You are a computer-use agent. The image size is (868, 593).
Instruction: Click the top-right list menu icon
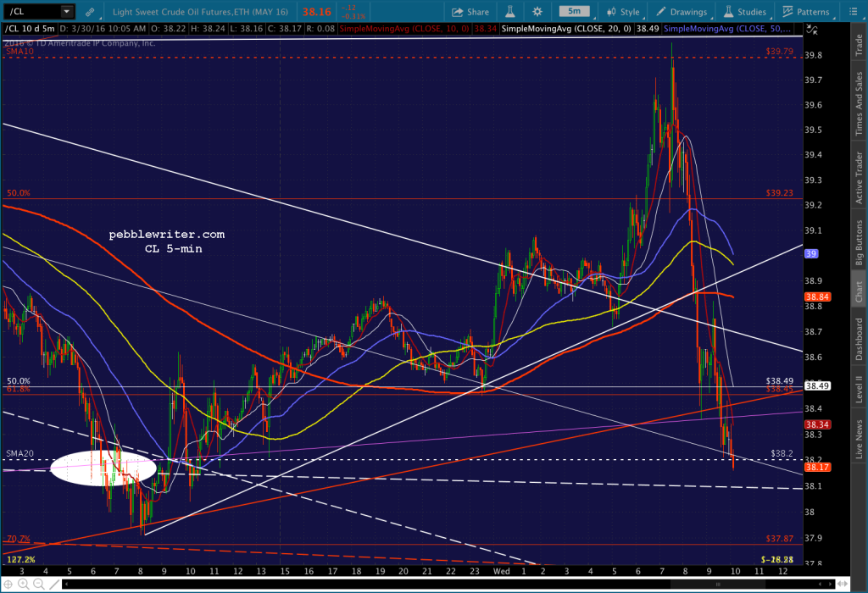point(853,12)
